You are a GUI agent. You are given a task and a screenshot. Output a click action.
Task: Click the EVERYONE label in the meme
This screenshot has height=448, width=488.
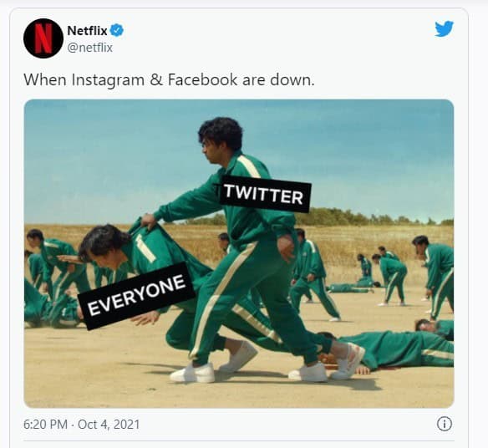point(136,295)
